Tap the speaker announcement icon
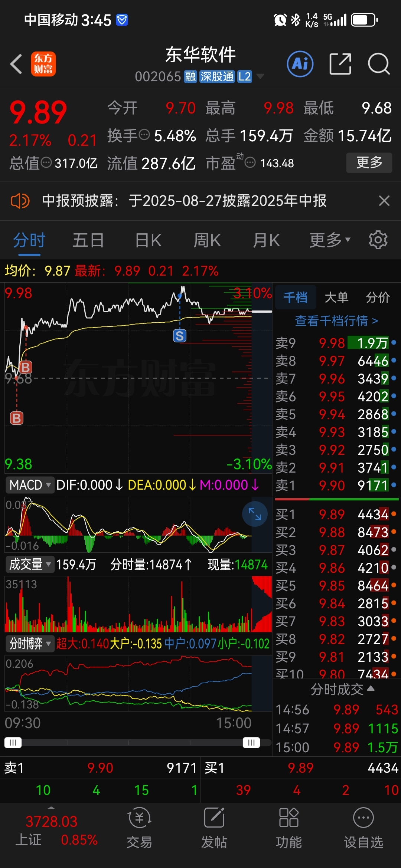This screenshot has height=868, width=401. tap(20, 201)
